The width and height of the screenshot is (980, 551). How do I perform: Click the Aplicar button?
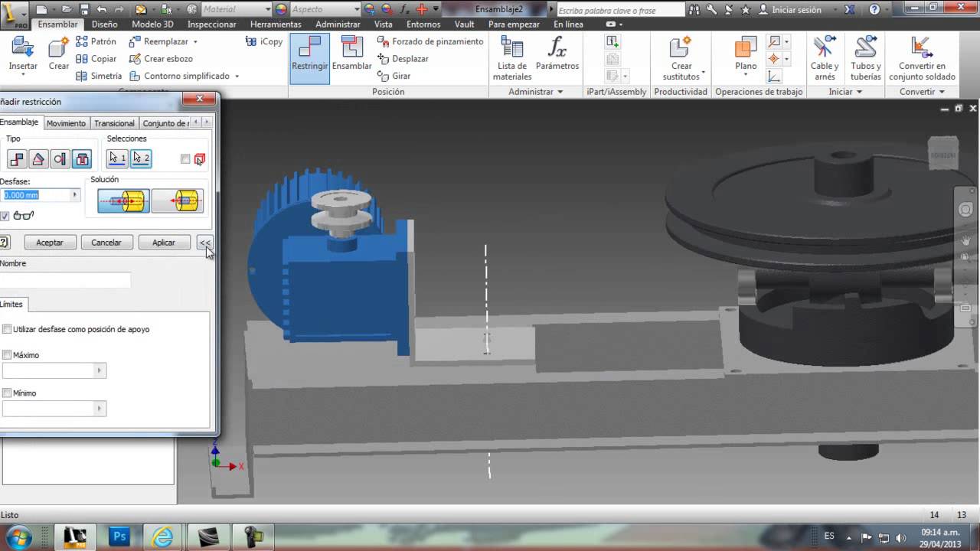pyautogui.click(x=164, y=243)
